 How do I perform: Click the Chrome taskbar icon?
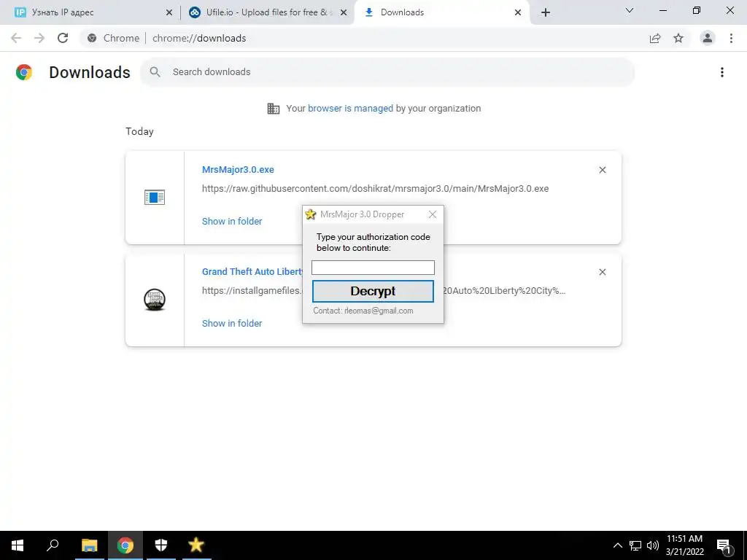125,545
